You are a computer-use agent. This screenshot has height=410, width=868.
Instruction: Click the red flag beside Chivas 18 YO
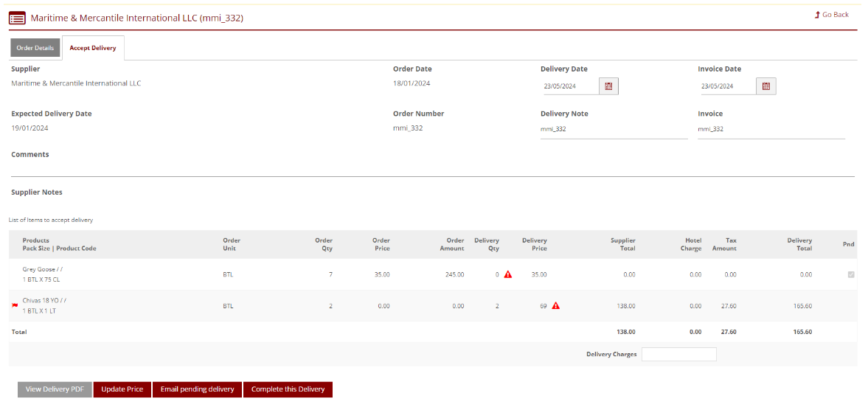[15, 305]
